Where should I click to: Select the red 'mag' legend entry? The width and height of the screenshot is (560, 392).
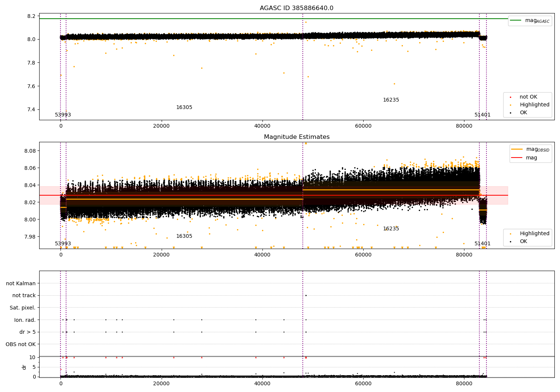[x=524, y=158]
